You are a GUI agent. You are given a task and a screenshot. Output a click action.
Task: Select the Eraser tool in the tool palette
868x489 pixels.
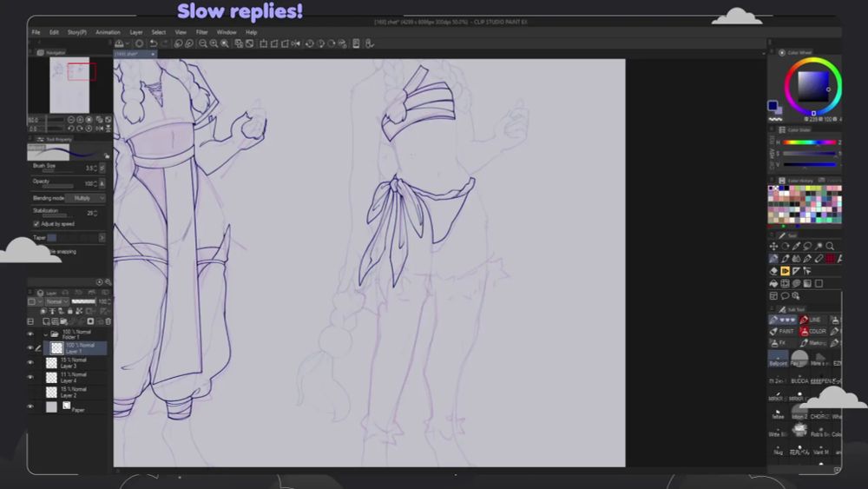pyautogui.click(x=774, y=271)
